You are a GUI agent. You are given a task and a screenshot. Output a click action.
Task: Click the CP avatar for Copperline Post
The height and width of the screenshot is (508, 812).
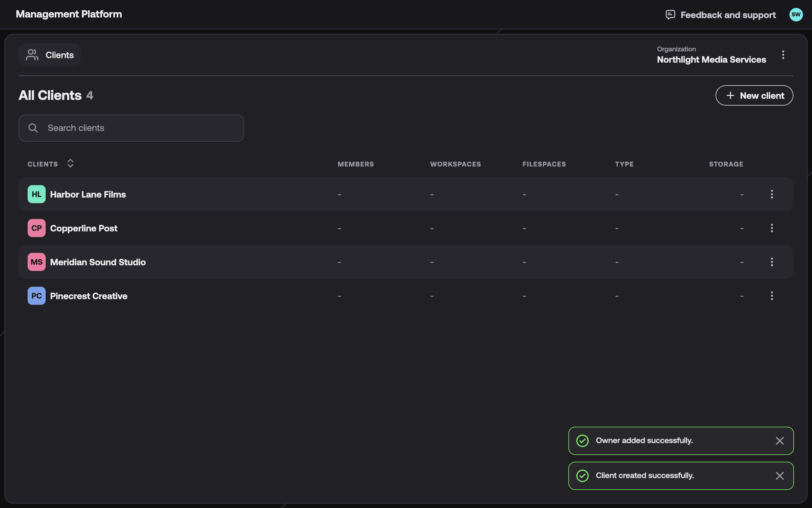[37, 228]
